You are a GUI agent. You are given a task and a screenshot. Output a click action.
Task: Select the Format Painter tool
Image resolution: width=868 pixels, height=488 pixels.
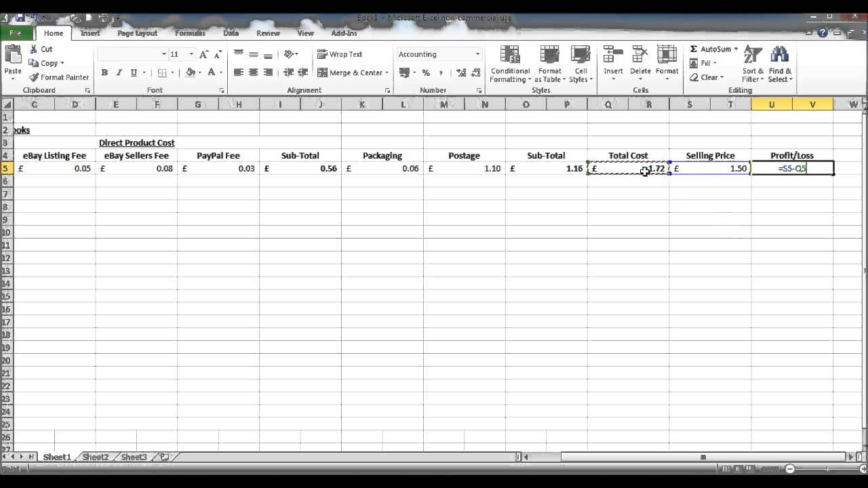point(59,77)
